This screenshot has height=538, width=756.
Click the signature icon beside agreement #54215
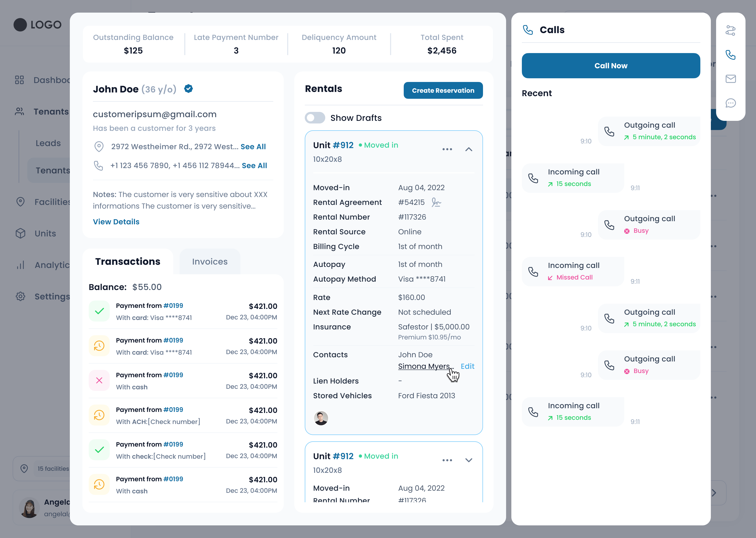(x=436, y=202)
